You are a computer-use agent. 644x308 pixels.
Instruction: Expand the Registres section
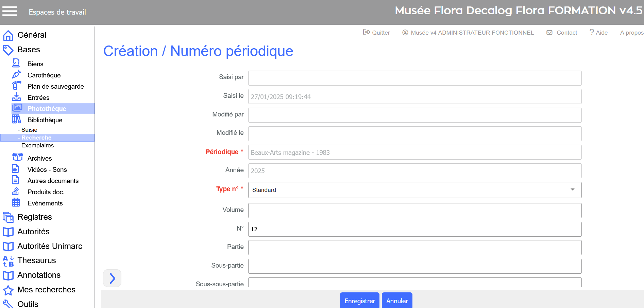click(x=34, y=217)
